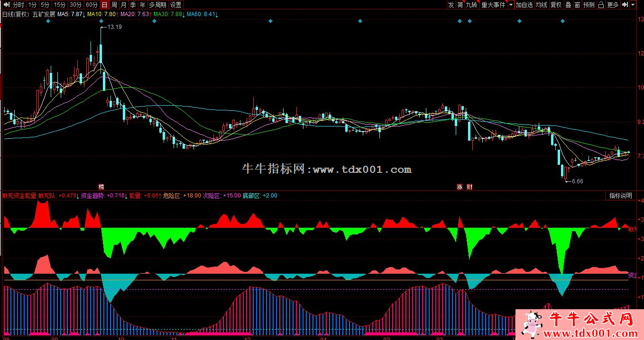Click the left arrow-to-bar icon before 分时
Viewport: 644px width, 340px height.
point(6,5)
